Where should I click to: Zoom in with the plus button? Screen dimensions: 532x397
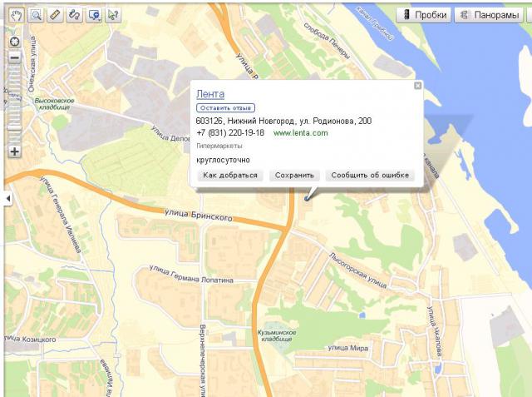click(x=14, y=151)
